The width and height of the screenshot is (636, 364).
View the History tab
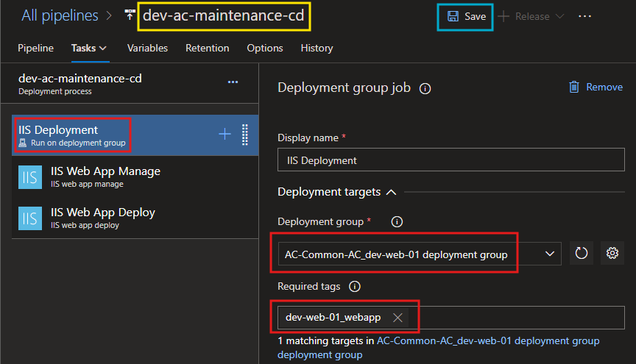[317, 49]
